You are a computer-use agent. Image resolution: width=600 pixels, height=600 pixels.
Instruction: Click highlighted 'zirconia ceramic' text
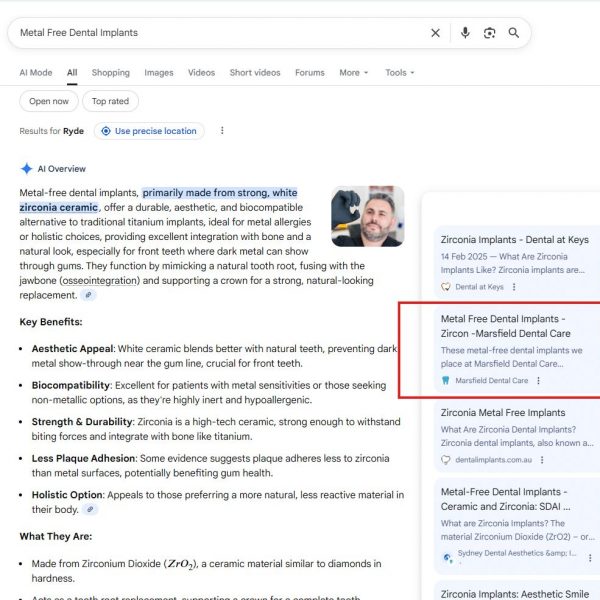[x=59, y=207]
